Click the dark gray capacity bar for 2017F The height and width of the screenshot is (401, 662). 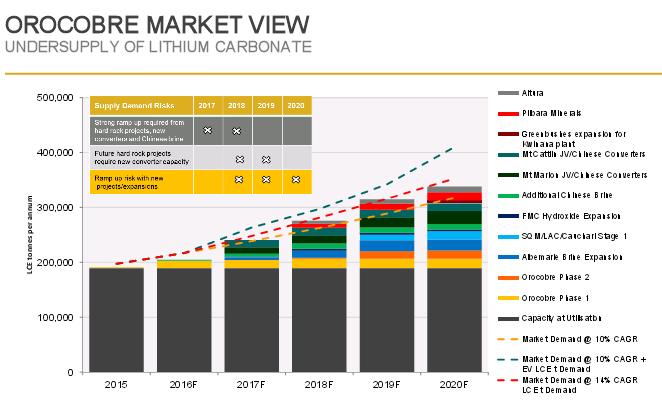coord(252,320)
